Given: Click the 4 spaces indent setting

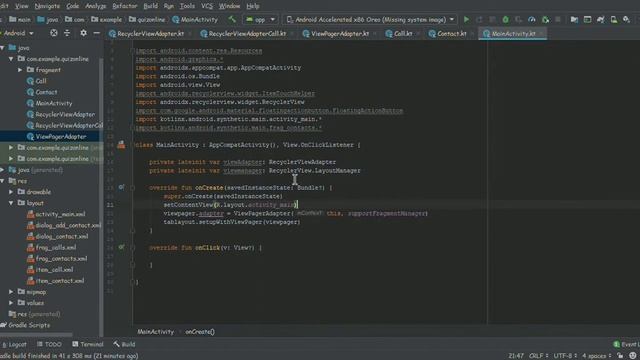Looking at the screenshot, I should 597,356.
